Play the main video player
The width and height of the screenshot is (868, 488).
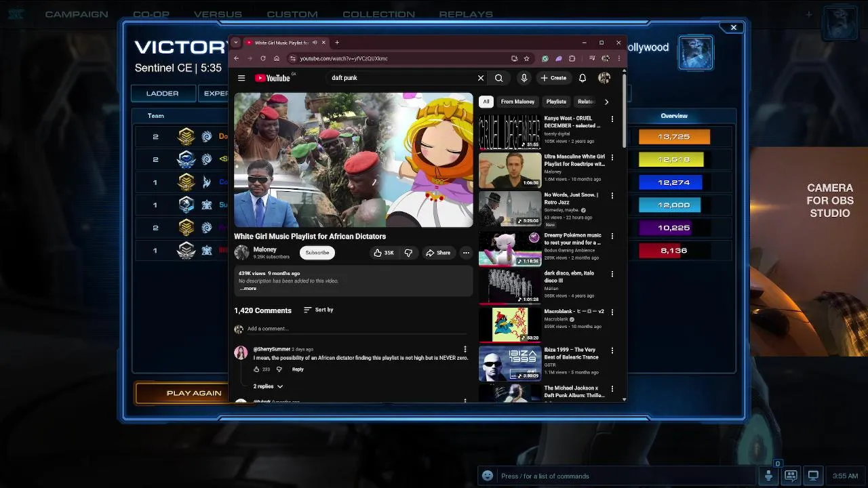click(x=353, y=160)
